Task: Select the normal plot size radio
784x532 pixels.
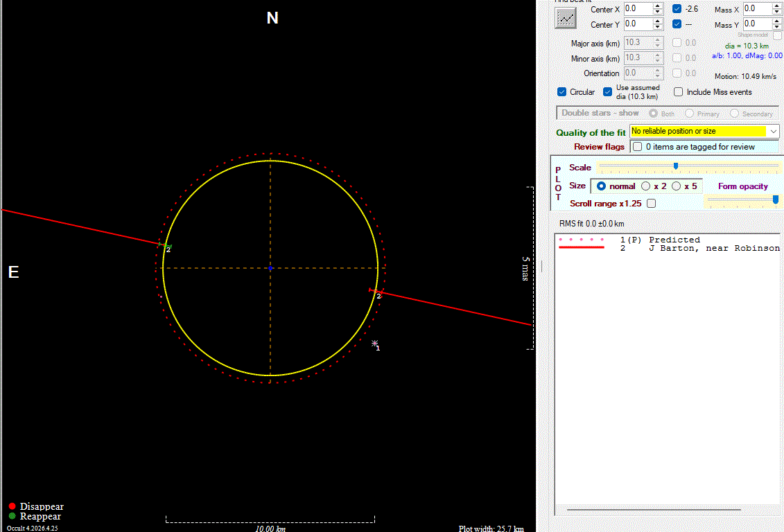Action: [602, 186]
